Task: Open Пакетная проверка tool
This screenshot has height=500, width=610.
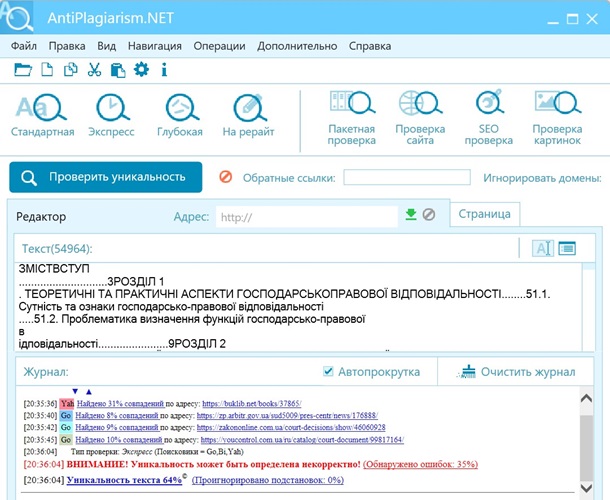Action: (x=351, y=118)
